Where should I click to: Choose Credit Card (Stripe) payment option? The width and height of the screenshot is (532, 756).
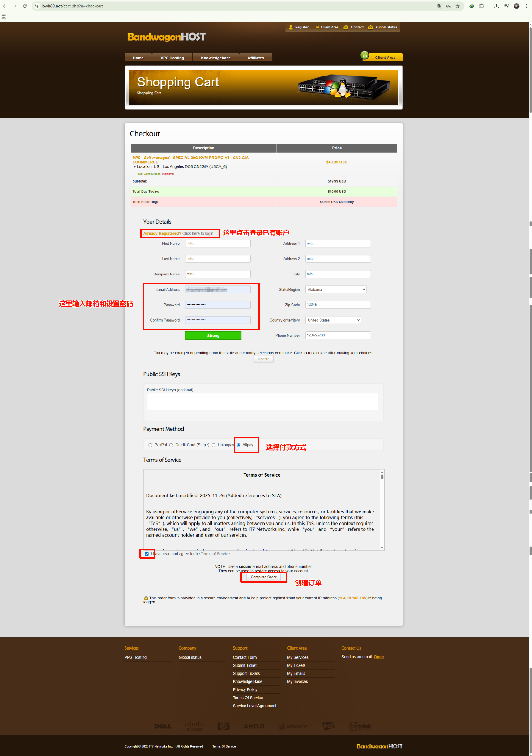pos(171,445)
